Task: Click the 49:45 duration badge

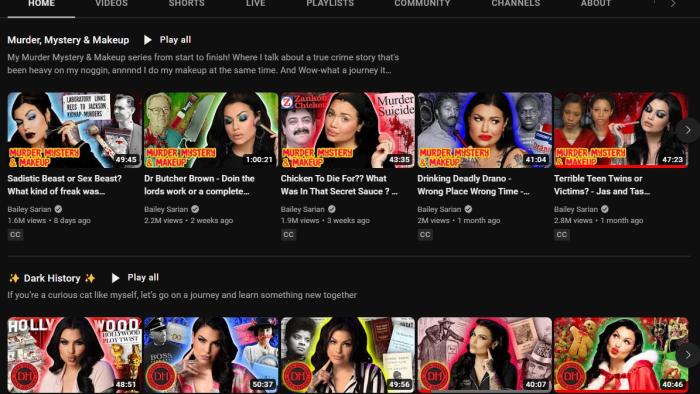Action: point(126,159)
